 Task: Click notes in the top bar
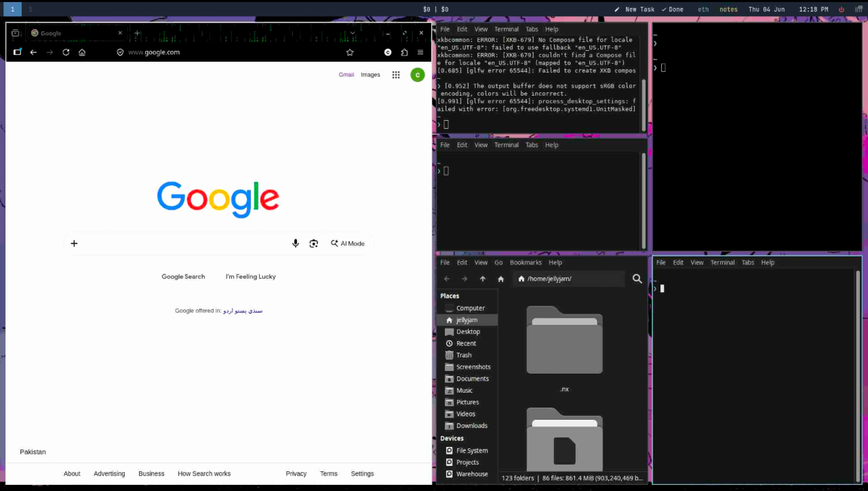(x=728, y=9)
